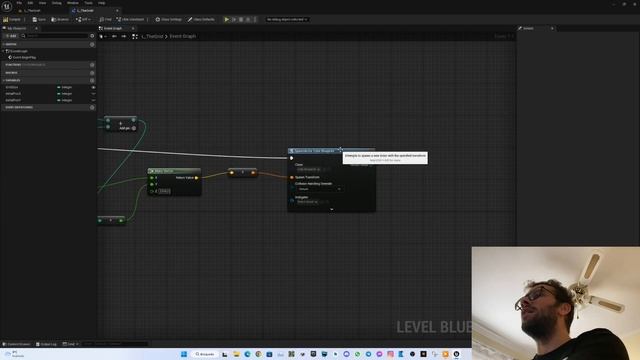
Task: Open the Output Log
Action: coord(46,344)
